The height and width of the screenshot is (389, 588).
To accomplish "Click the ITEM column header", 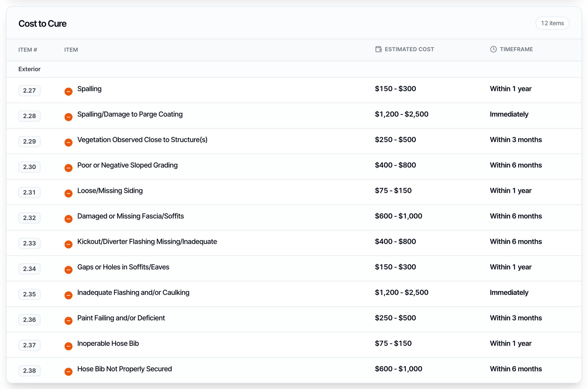I will click(71, 50).
